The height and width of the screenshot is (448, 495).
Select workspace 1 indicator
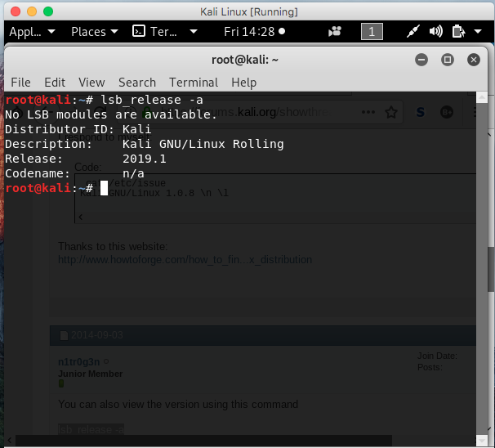coord(372,32)
